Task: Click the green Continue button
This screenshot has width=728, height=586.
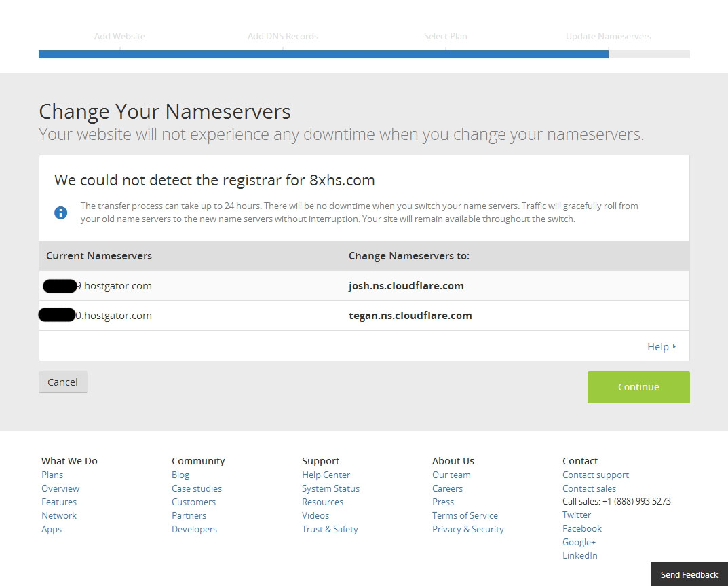Action: 638,387
